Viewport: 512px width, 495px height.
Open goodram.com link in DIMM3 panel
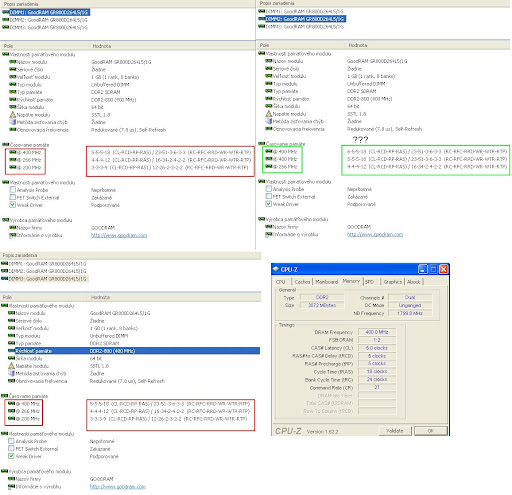(x=118, y=487)
